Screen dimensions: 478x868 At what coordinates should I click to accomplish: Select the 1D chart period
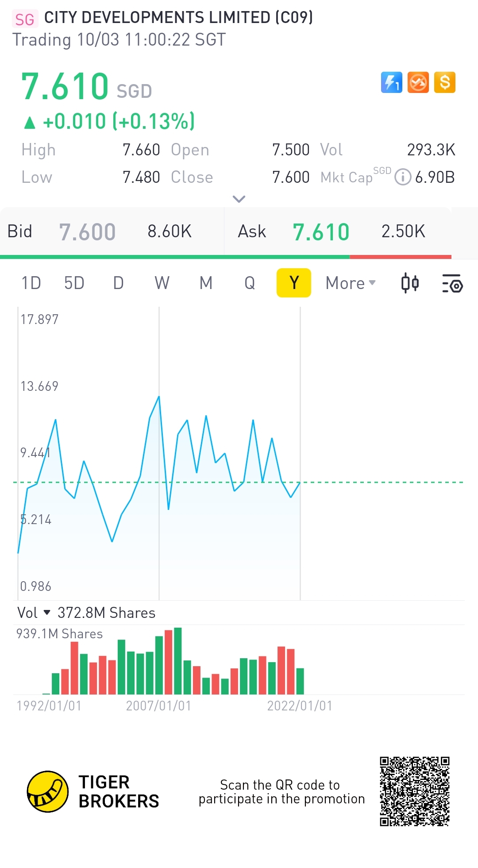[31, 283]
